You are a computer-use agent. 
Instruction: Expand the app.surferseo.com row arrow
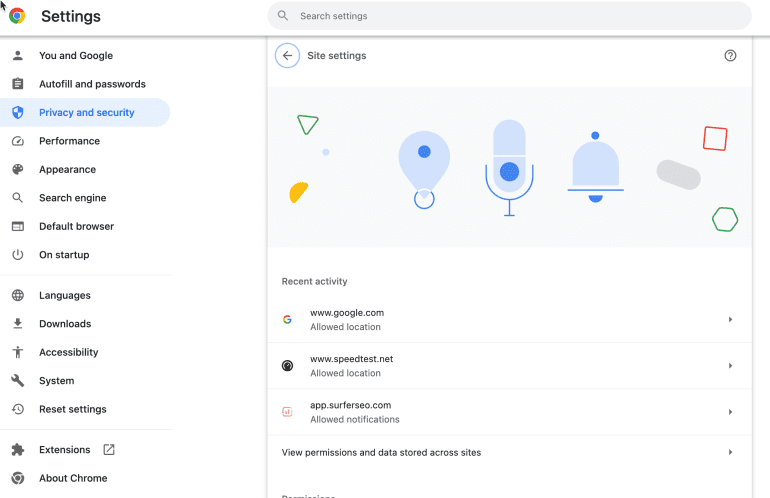(730, 412)
